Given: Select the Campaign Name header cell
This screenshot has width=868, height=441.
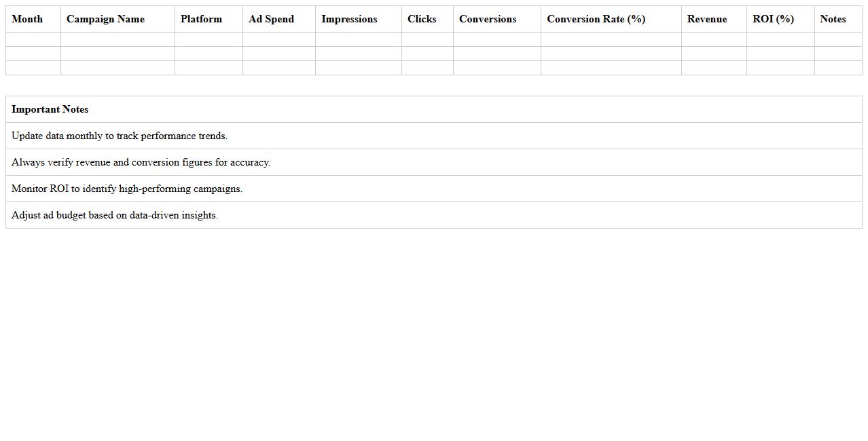Looking at the screenshot, I should coord(105,19).
